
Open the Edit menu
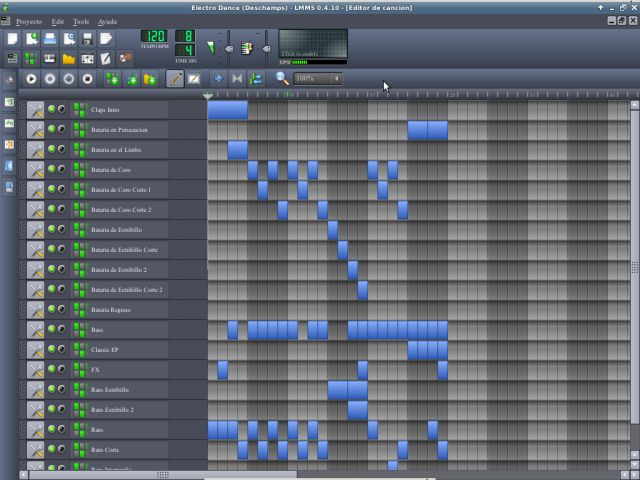58,22
